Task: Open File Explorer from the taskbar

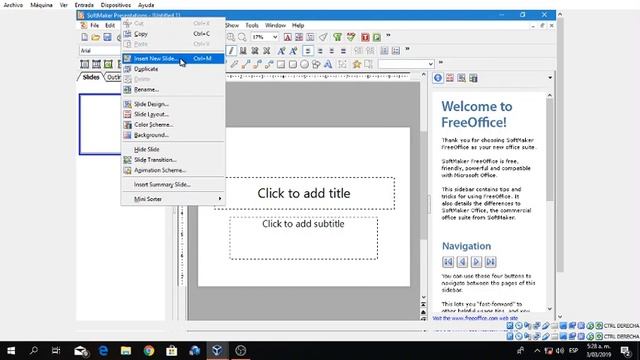Action: [126, 351]
